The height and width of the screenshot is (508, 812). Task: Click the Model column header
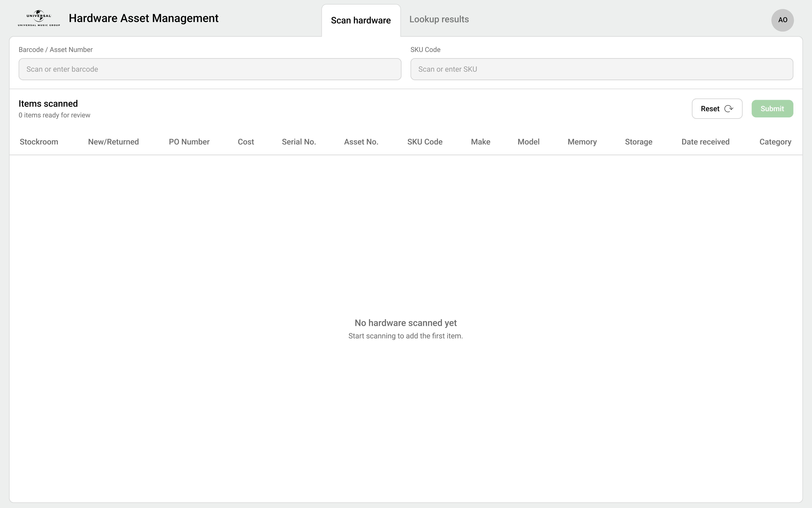[529, 142]
